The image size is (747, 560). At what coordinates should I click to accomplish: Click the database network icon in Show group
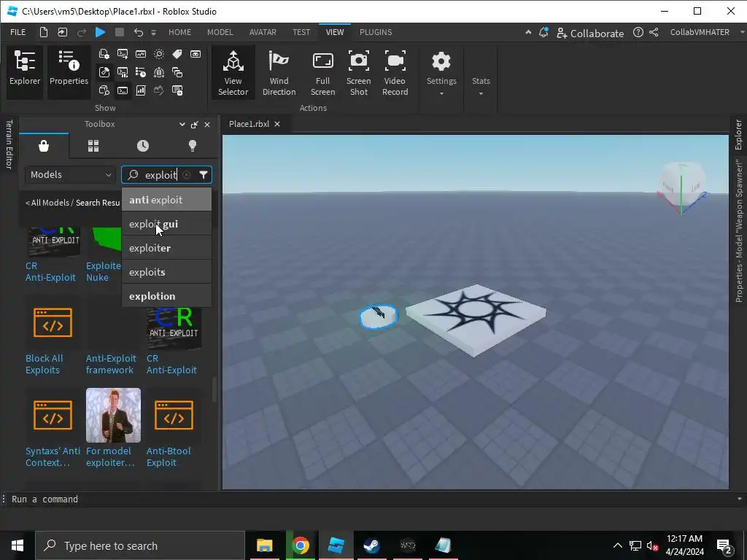click(158, 72)
